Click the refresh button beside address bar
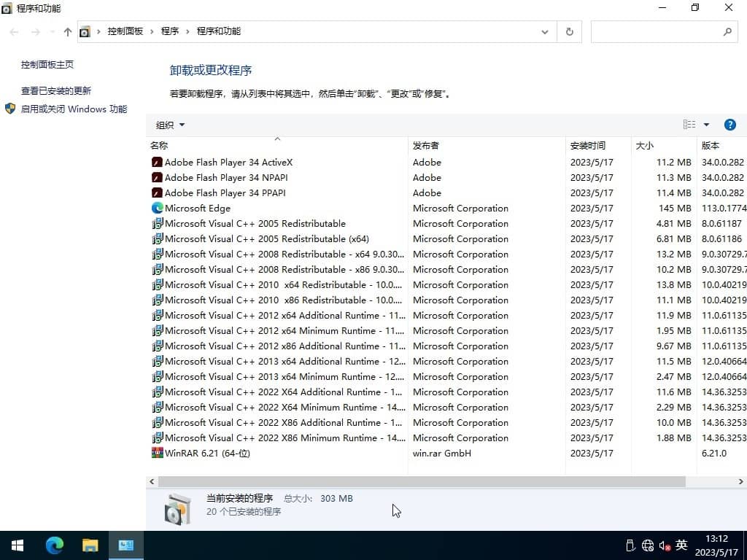Screen dimensions: 747x560 [x=570, y=31]
